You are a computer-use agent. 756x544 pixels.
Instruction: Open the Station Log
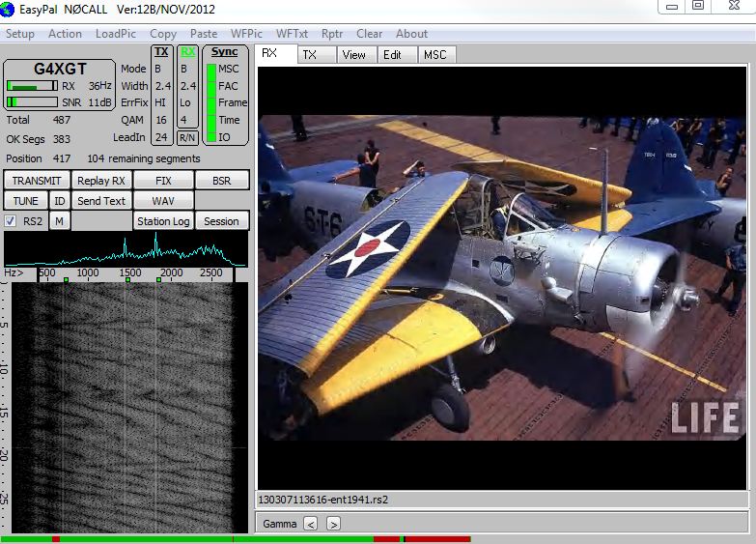[163, 221]
